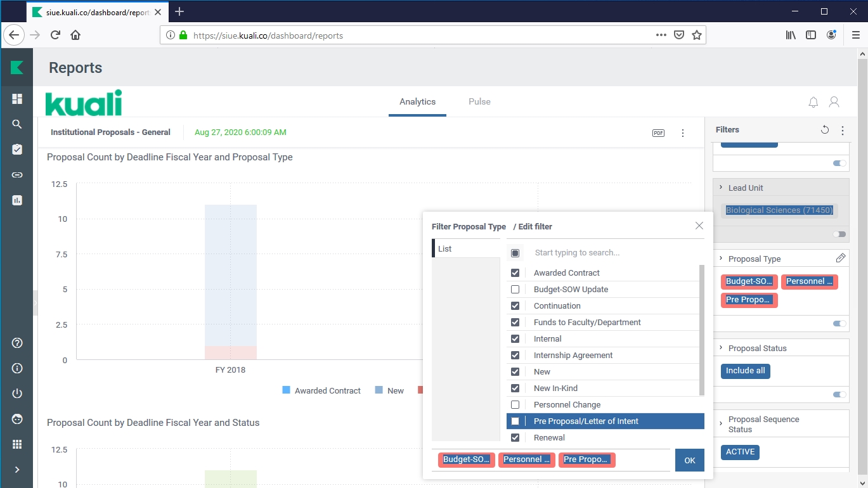Select the Analytics tab
Image resolution: width=868 pixels, height=488 pixels.
(417, 102)
